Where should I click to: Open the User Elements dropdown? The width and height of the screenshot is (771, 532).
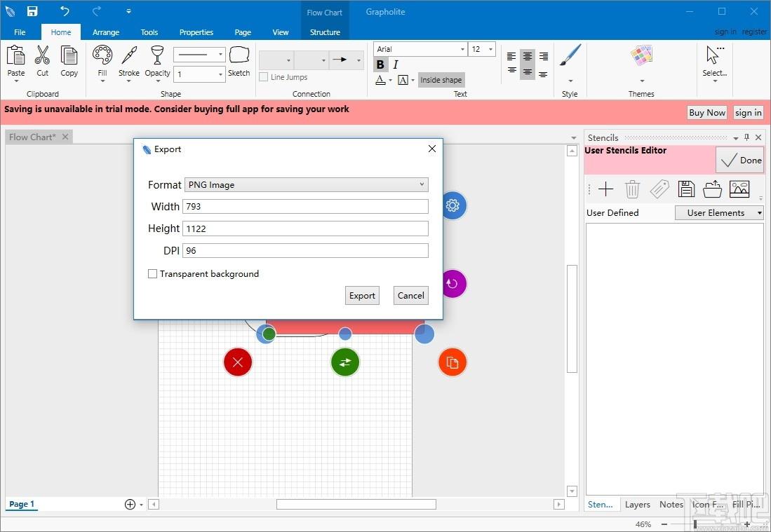point(719,212)
